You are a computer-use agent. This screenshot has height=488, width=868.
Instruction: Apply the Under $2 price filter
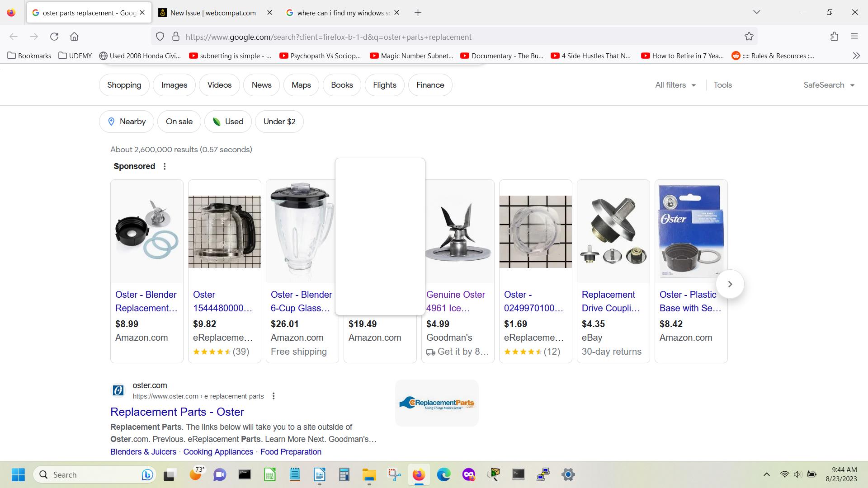coord(279,121)
